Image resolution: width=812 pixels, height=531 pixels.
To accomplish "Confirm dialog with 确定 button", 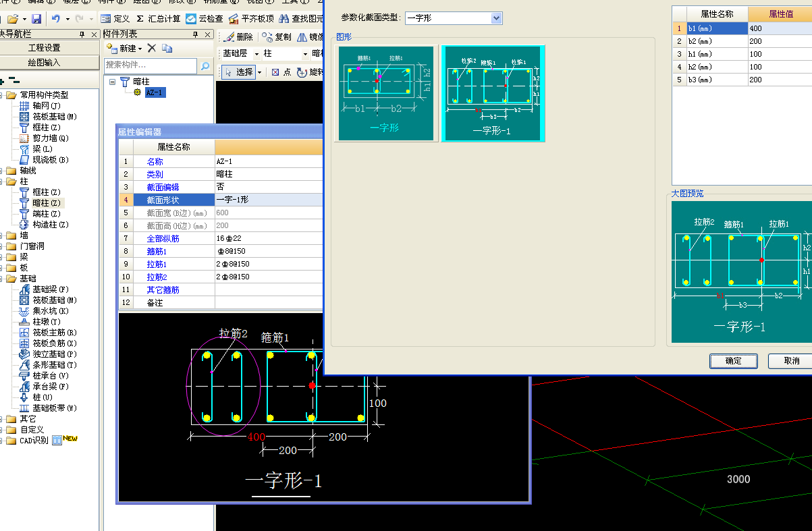I will [734, 361].
